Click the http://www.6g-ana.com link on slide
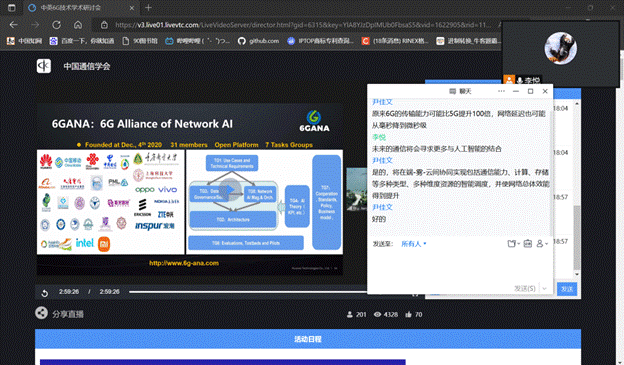The height and width of the screenshot is (365, 624). (184, 263)
